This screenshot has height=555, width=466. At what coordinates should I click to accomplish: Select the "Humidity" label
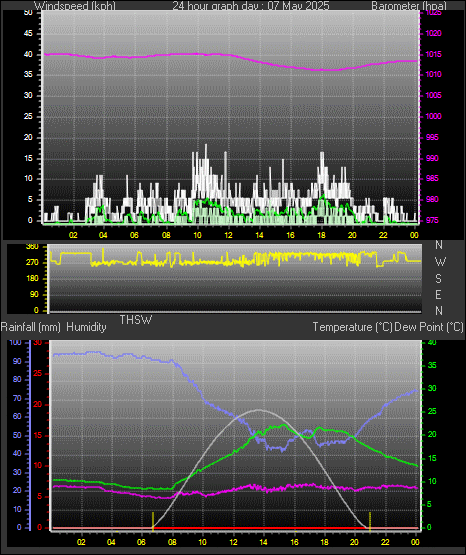pos(86,327)
